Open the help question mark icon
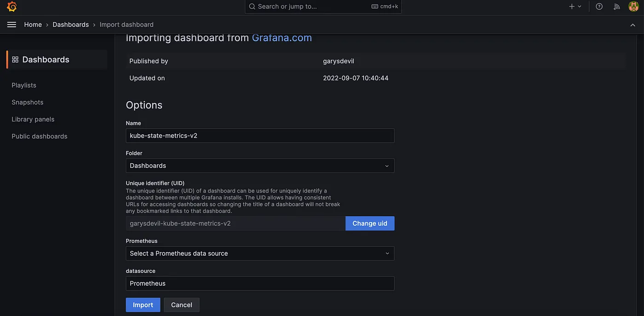The width and height of the screenshot is (644, 316). pos(599,6)
